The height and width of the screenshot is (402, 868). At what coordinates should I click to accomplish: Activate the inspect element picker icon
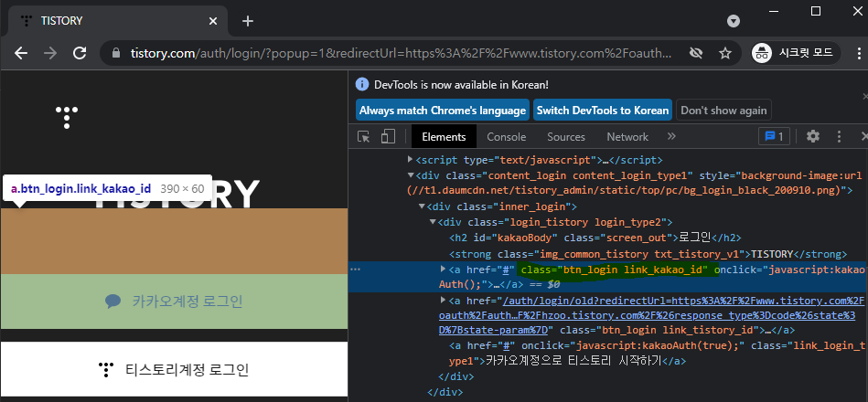pyautogui.click(x=364, y=136)
